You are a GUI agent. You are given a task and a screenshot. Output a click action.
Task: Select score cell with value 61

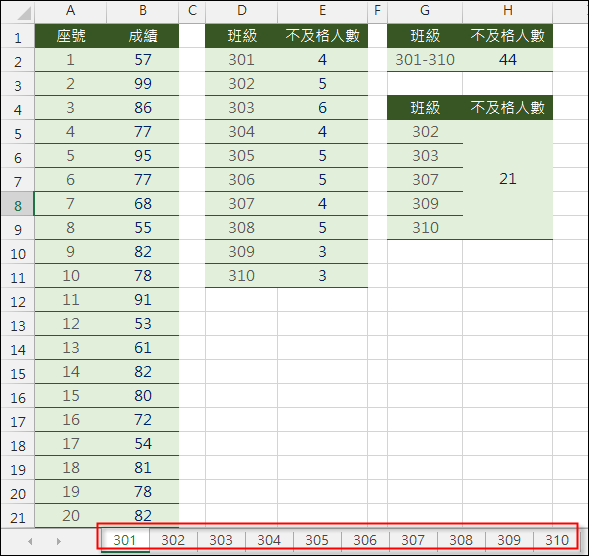[x=143, y=348]
